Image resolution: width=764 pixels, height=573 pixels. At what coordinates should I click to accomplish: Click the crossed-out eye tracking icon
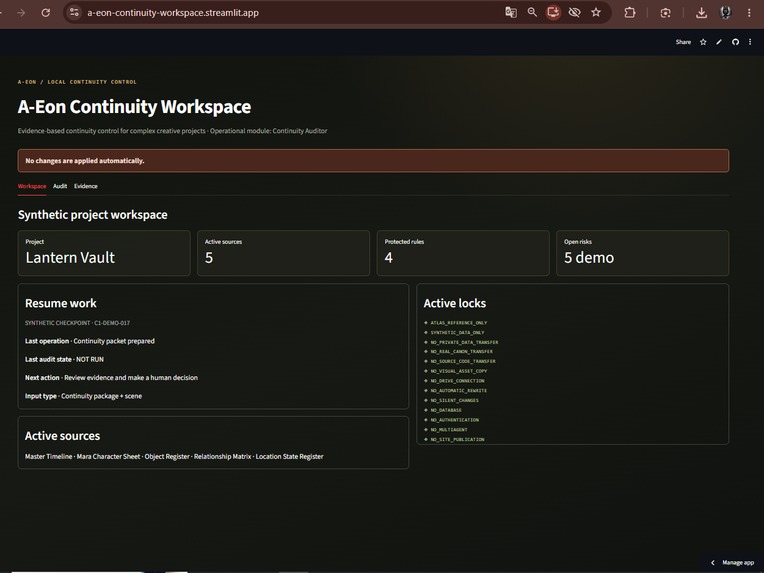point(574,13)
